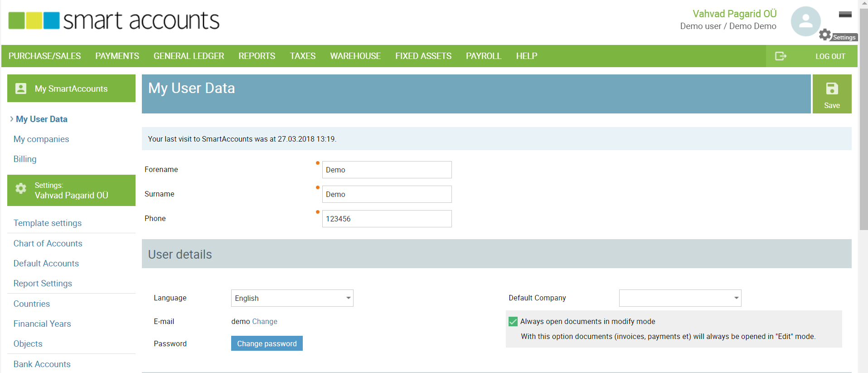Click the Forename input field
The height and width of the screenshot is (373, 868).
(x=387, y=170)
